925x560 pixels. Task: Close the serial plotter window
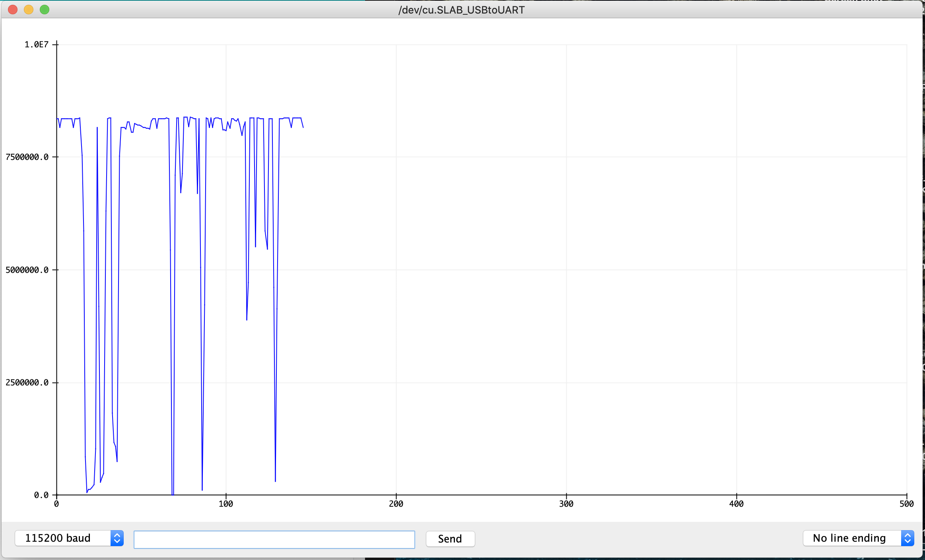point(13,10)
